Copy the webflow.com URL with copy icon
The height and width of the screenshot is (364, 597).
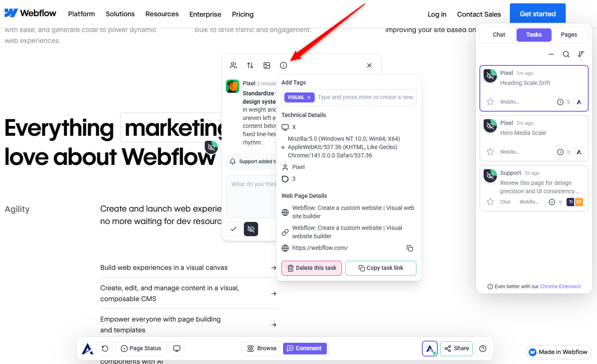pos(410,248)
